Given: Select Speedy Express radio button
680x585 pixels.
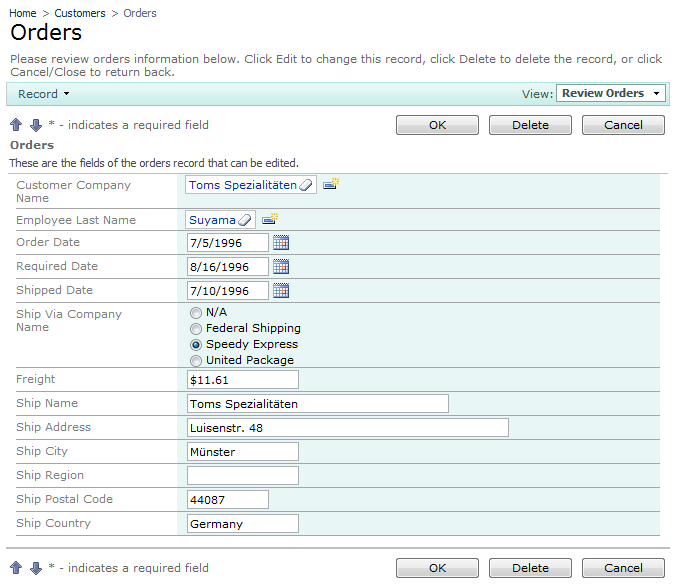Looking at the screenshot, I should [x=196, y=345].
